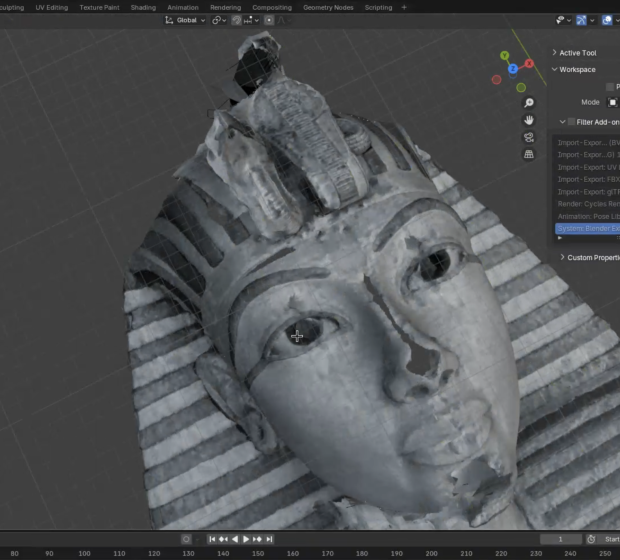Select 'Render: Cycles' add-on row

click(587, 204)
